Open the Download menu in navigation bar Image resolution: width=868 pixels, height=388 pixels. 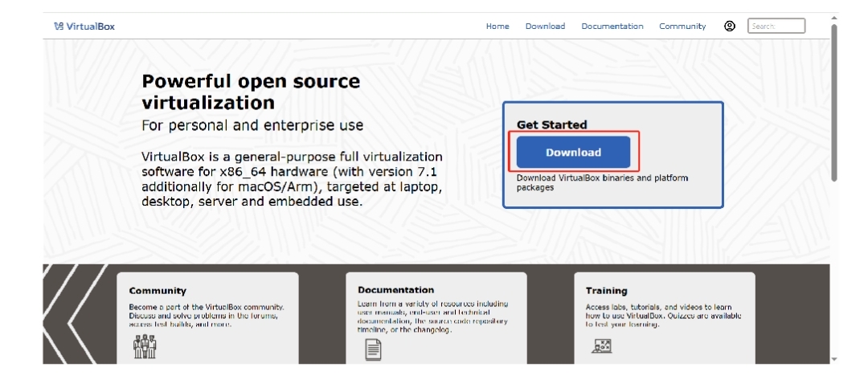click(x=545, y=26)
